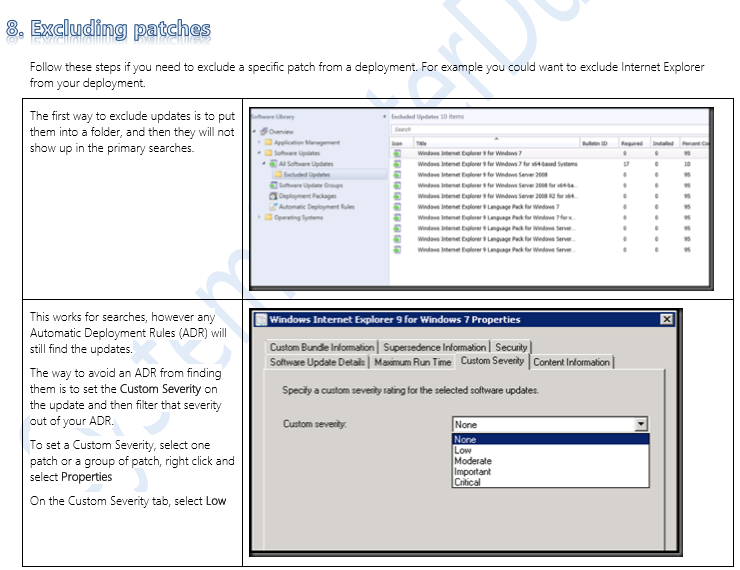Viewport: 740px width, 570px height.
Task: Click the Operating Systems folder icon
Action: 269,217
